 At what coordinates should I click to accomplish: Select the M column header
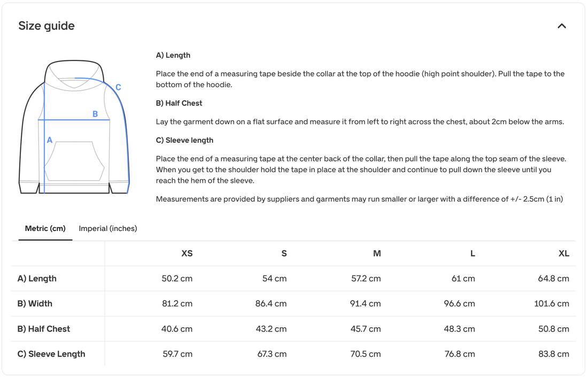click(x=377, y=253)
